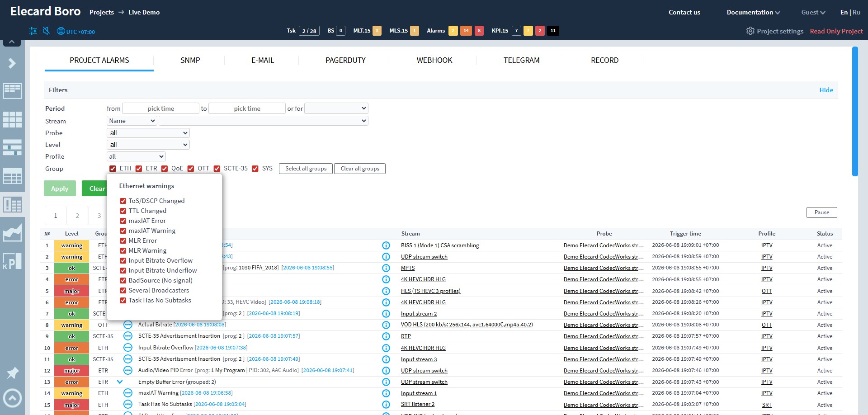
Task: Open the Stream Name type dropdown
Action: point(132,121)
